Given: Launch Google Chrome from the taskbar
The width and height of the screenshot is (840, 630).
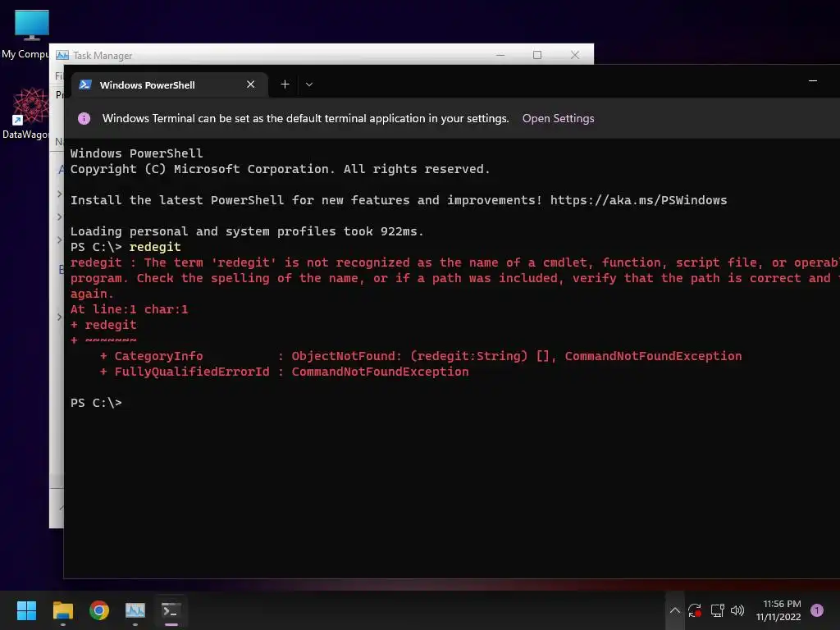Looking at the screenshot, I should point(99,610).
